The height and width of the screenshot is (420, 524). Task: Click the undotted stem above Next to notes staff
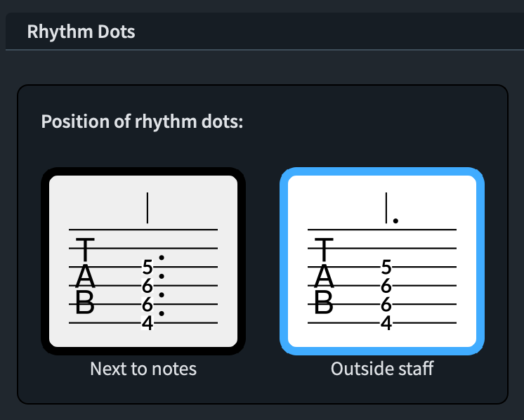[147, 207]
